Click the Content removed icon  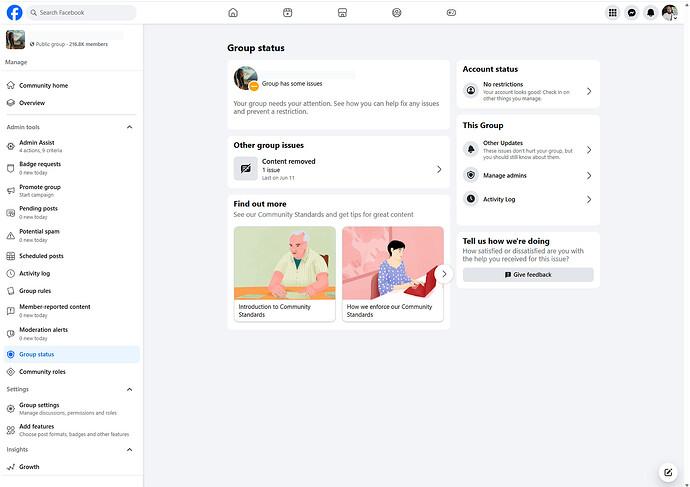coord(246,168)
